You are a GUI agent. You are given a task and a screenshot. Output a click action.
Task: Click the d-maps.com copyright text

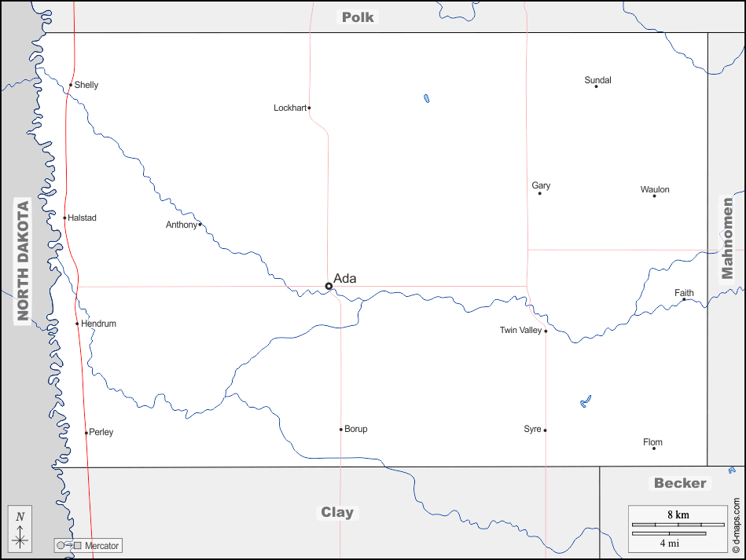(x=736, y=525)
